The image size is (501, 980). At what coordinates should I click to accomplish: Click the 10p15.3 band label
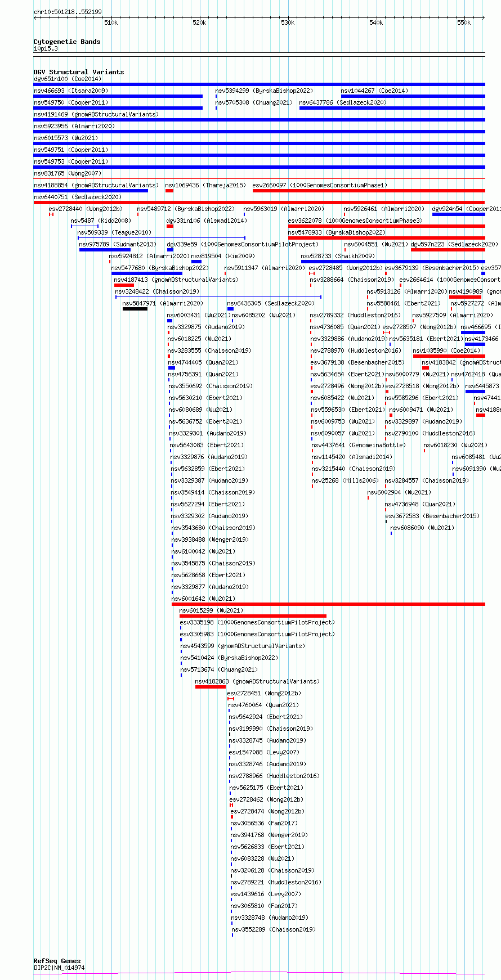pyautogui.click(x=46, y=48)
